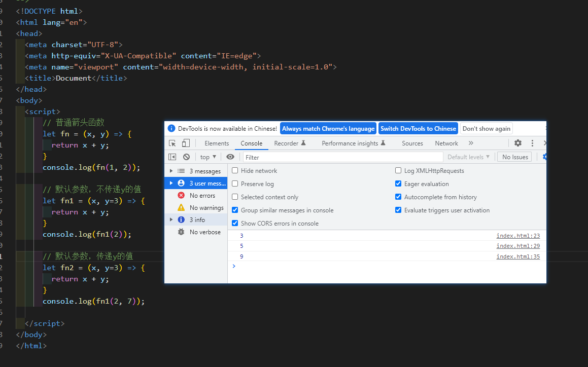Image resolution: width=588 pixels, height=367 pixels.
Task: Create a live expression with eye icon
Action: coord(230,157)
